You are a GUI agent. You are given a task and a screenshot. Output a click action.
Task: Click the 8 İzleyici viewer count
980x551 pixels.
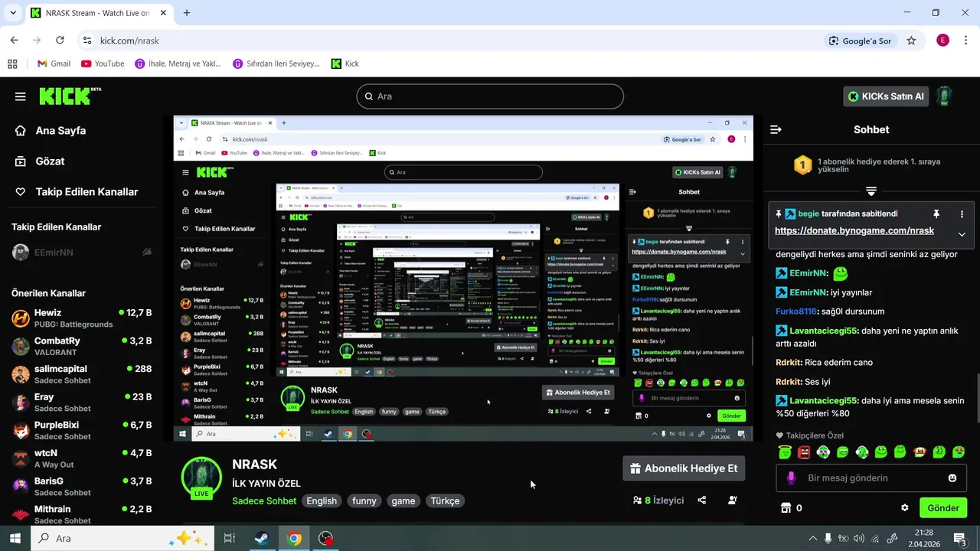[x=658, y=500]
